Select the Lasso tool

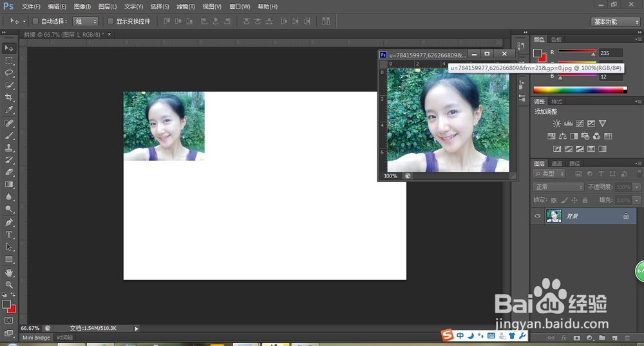pyautogui.click(x=8, y=73)
